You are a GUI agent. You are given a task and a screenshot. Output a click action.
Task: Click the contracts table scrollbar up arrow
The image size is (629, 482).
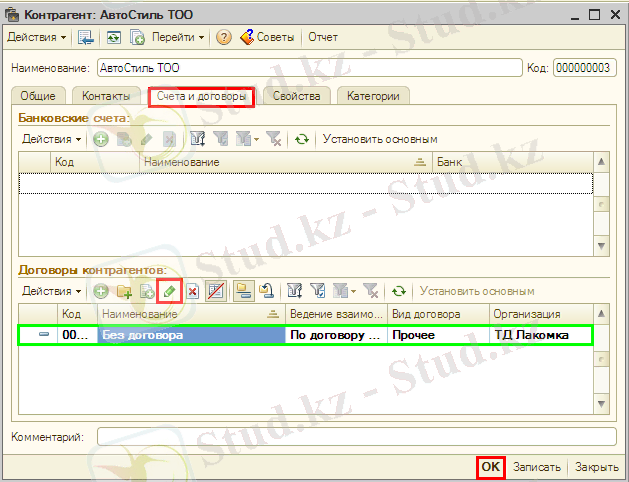(x=601, y=314)
